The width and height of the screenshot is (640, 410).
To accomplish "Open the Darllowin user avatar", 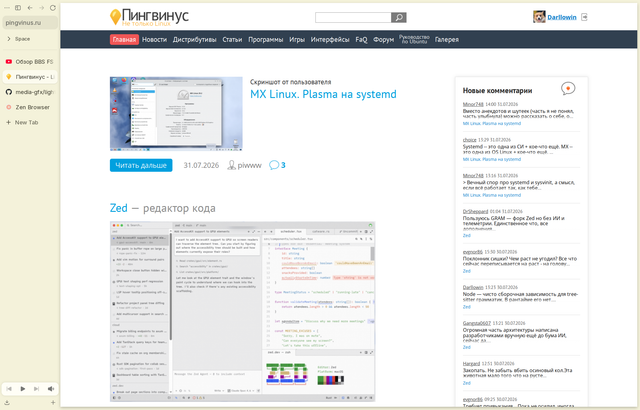I will point(539,17).
